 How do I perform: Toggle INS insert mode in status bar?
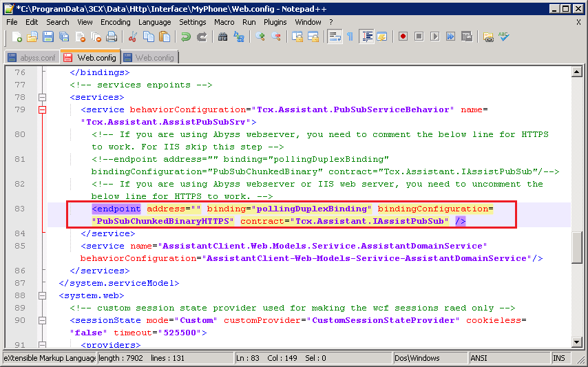point(559,358)
